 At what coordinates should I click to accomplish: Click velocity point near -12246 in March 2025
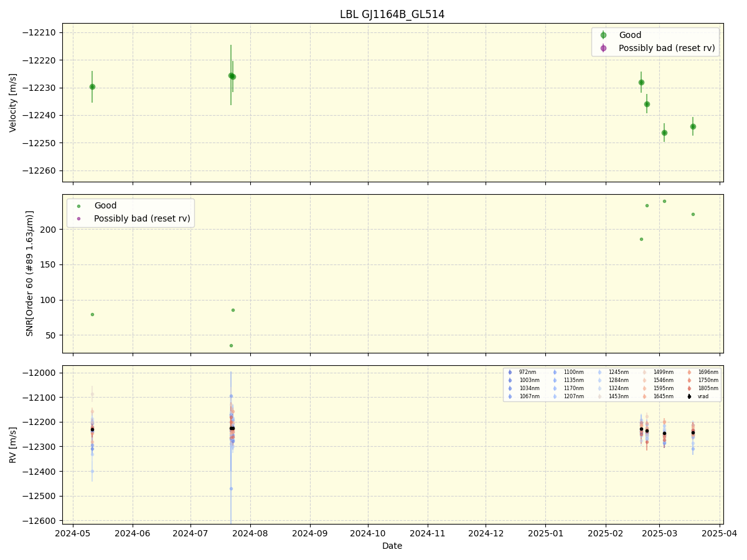tap(664, 133)
